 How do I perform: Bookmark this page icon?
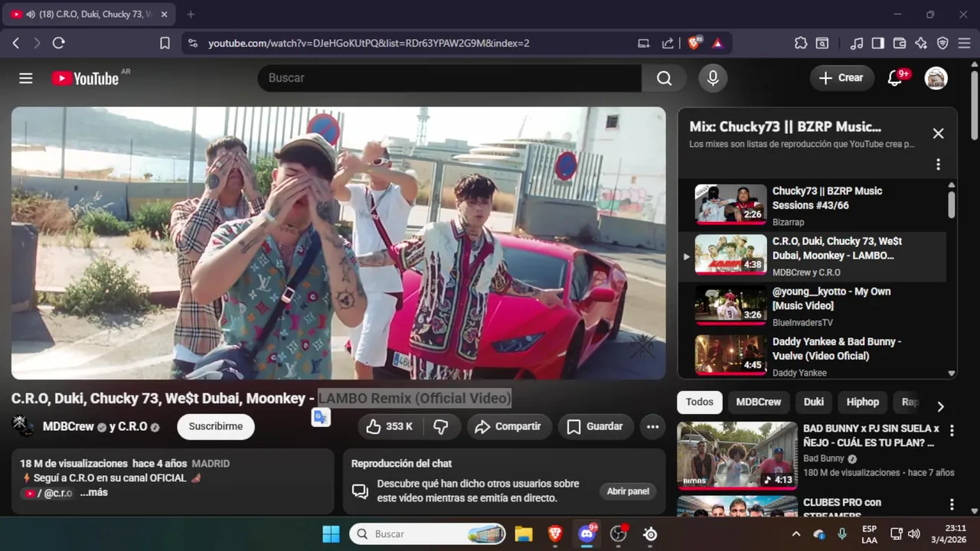(165, 44)
